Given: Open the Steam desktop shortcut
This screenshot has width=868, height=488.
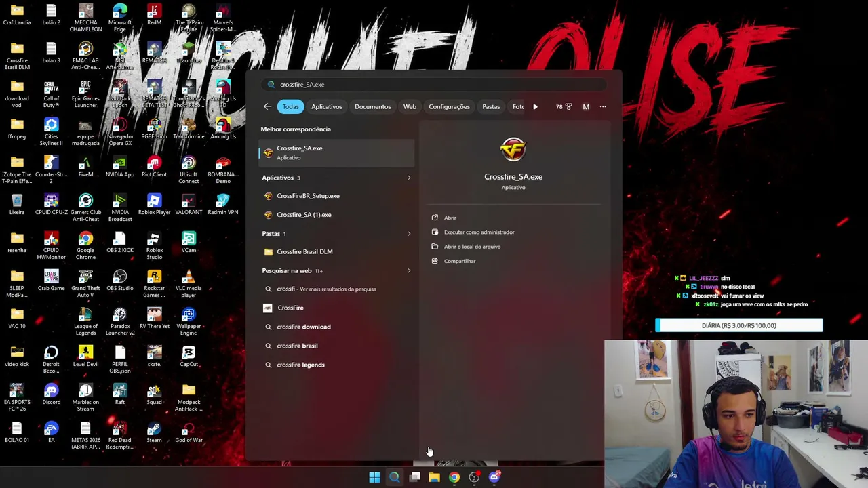Looking at the screenshot, I should [x=154, y=432].
